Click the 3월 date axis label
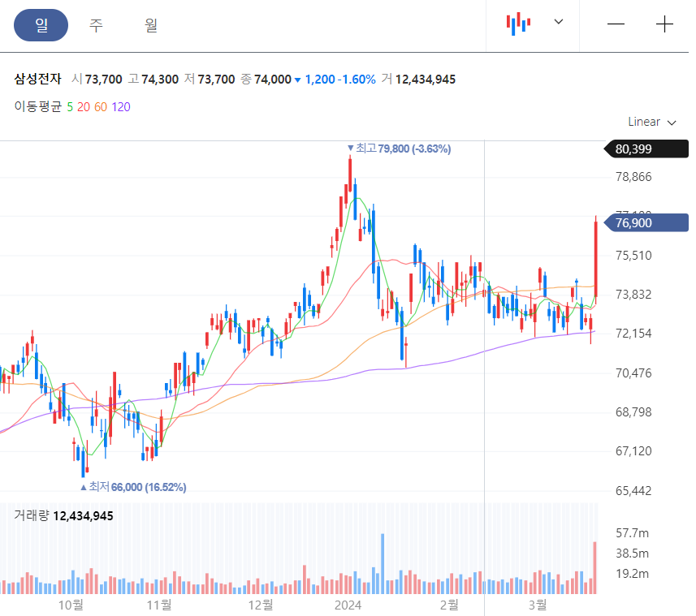 (538, 605)
